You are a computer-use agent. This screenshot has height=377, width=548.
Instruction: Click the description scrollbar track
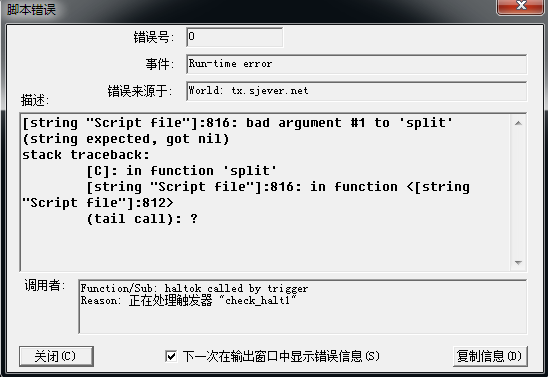point(518,193)
